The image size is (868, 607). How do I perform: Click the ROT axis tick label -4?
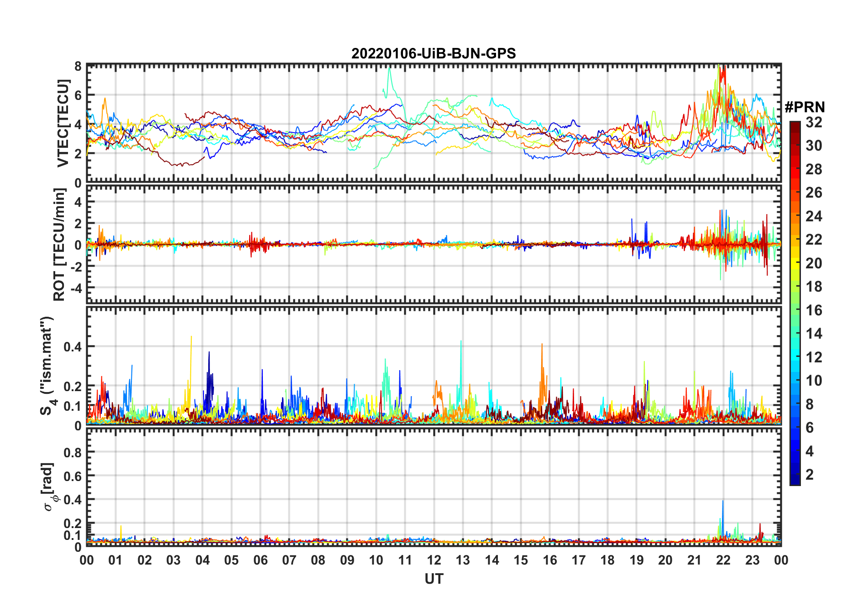coord(76,288)
